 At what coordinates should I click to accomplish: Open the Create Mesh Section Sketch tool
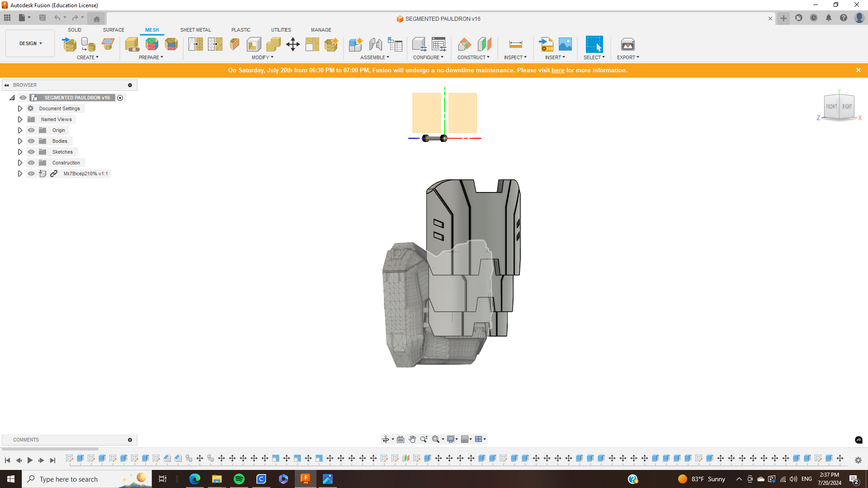(108, 44)
